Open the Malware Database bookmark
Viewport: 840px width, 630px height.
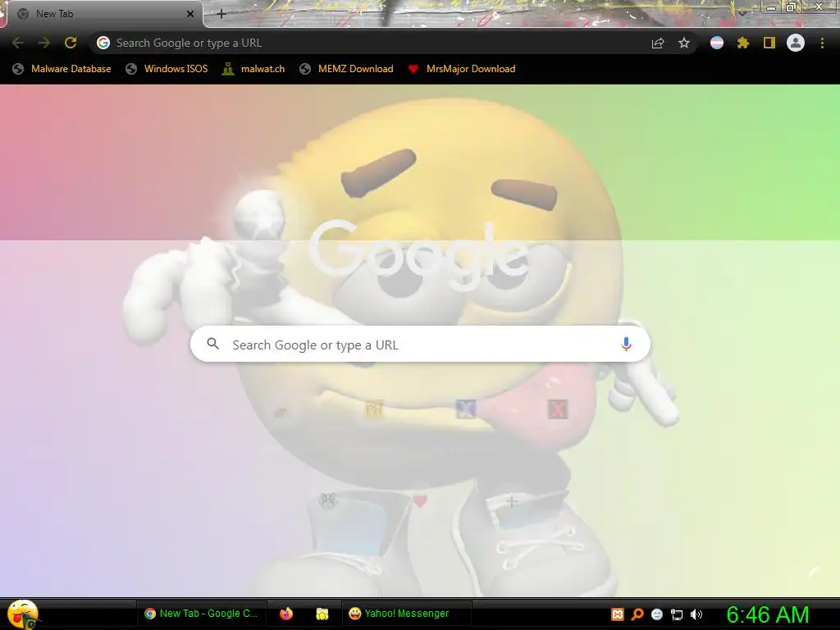[x=62, y=69]
